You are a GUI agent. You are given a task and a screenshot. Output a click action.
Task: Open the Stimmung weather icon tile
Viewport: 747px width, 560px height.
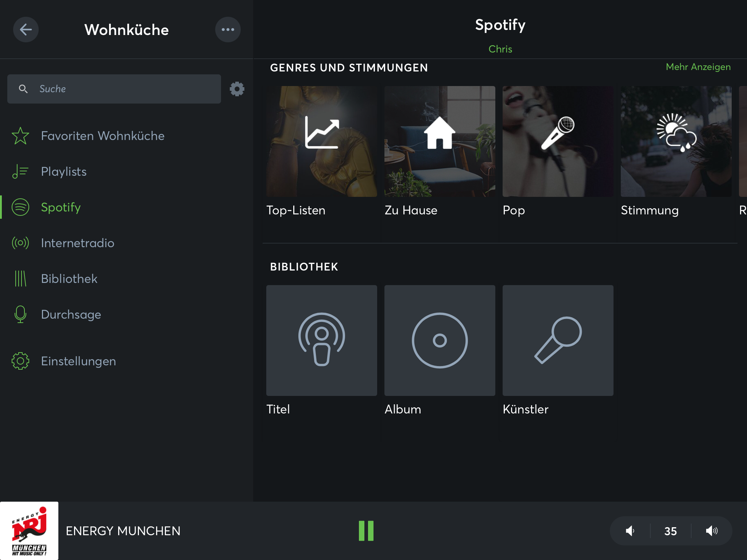(x=676, y=141)
